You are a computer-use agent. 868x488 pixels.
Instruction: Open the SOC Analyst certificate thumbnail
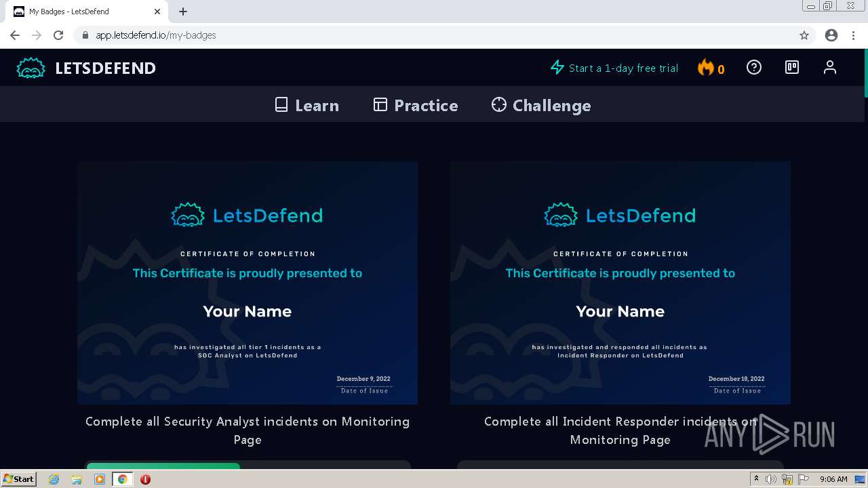pyautogui.click(x=248, y=283)
